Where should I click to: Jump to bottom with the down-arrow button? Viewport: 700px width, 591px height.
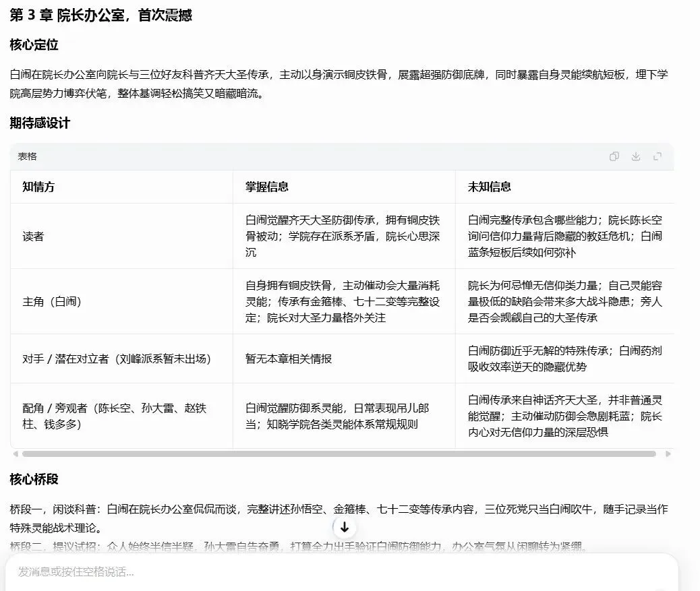pyautogui.click(x=344, y=527)
